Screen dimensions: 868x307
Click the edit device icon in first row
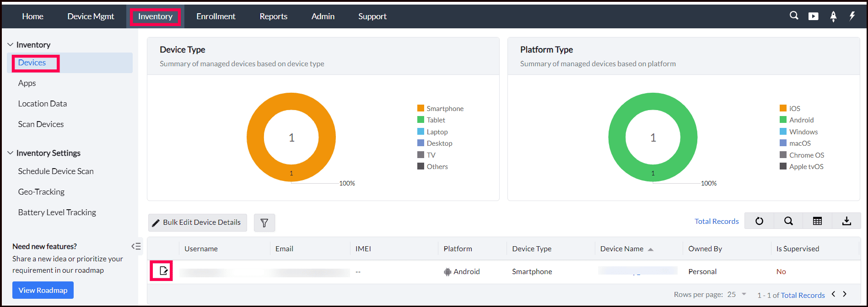coord(163,271)
